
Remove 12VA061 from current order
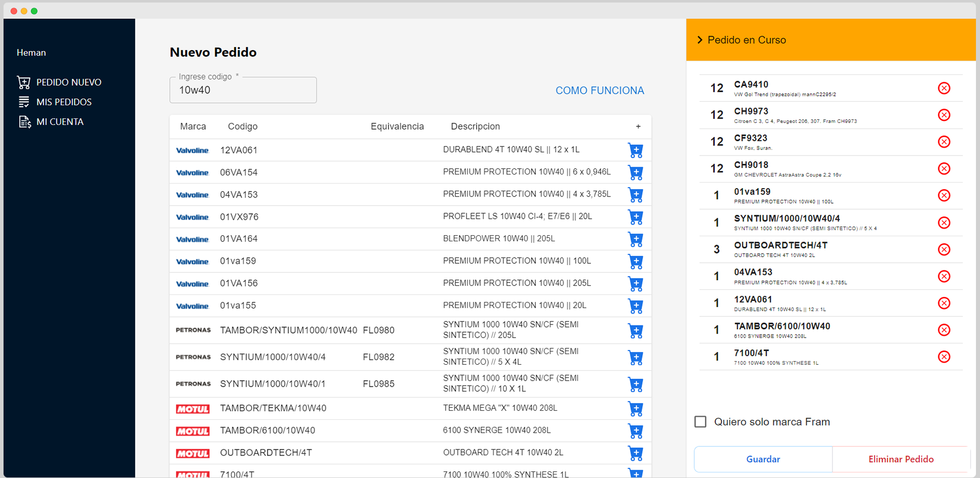pyautogui.click(x=944, y=303)
